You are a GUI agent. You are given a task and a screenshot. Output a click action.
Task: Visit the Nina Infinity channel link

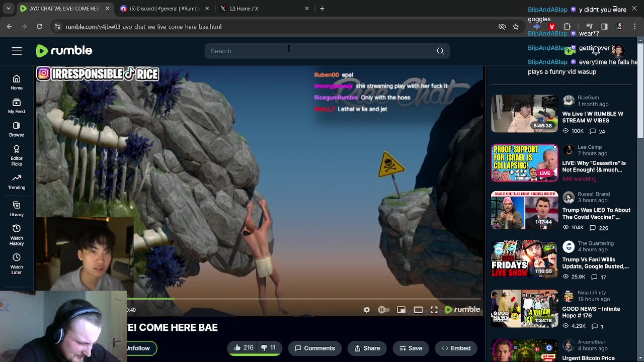[592, 293]
